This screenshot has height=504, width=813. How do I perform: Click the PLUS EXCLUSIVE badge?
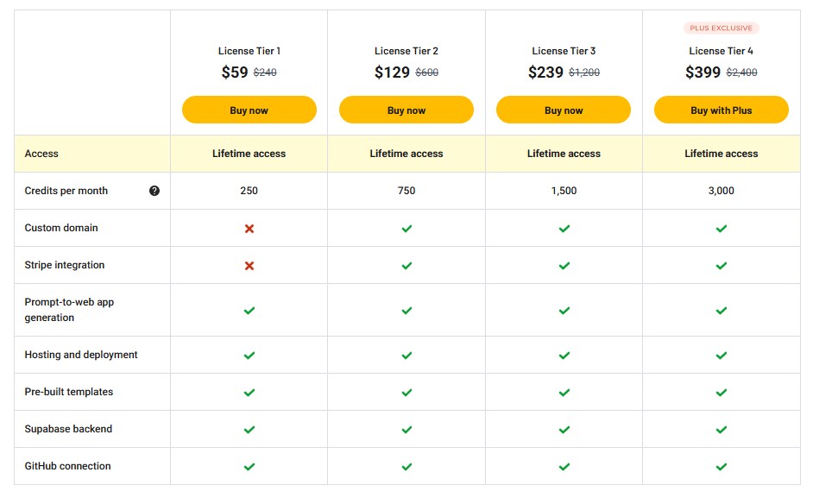[721, 28]
